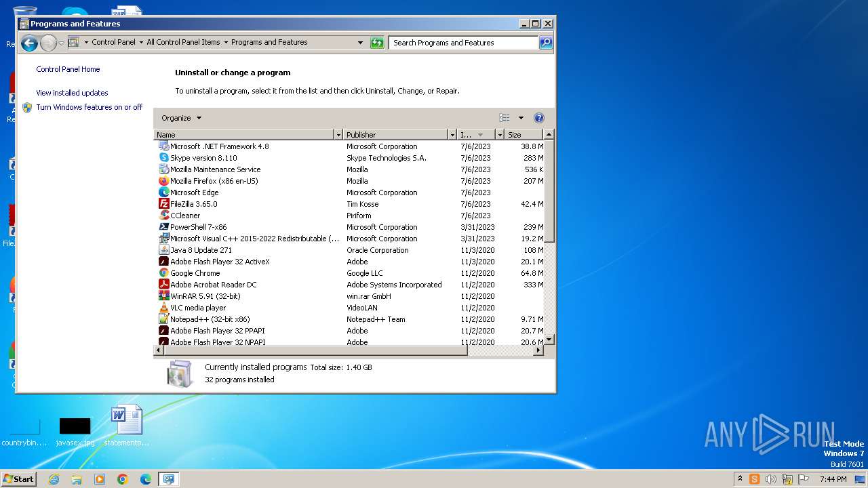The image size is (868, 488).
Task: Select the javasex.jpg desktop file
Action: tap(75, 432)
